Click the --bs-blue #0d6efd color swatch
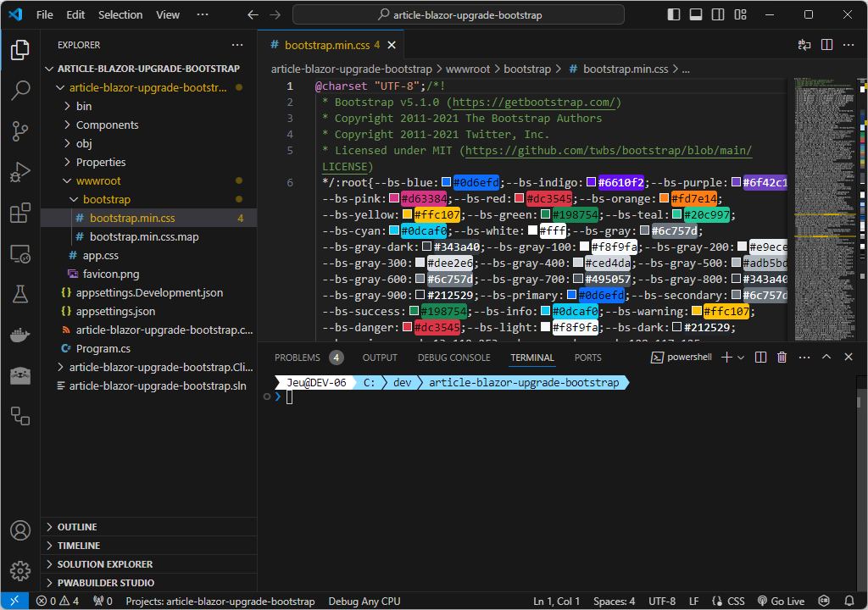Image resolution: width=868 pixels, height=610 pixels. tap(446, 182)
